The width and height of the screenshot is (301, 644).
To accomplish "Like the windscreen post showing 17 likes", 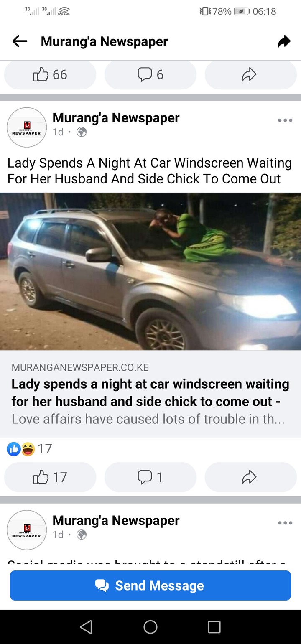I will (50, 477).
